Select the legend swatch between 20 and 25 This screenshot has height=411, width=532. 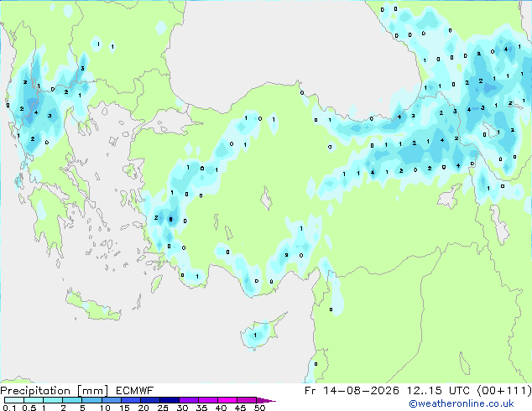(150, 400)
